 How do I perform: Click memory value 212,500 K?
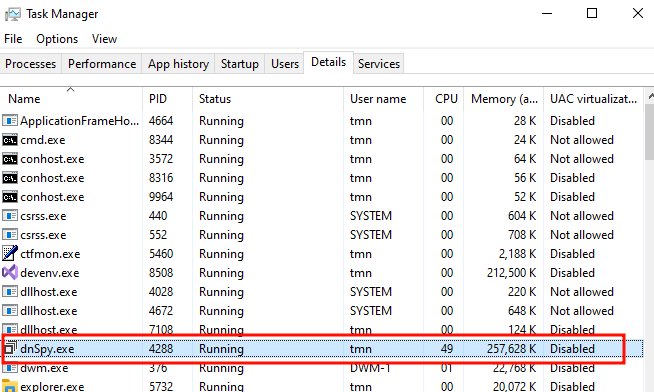click(511, 273)
